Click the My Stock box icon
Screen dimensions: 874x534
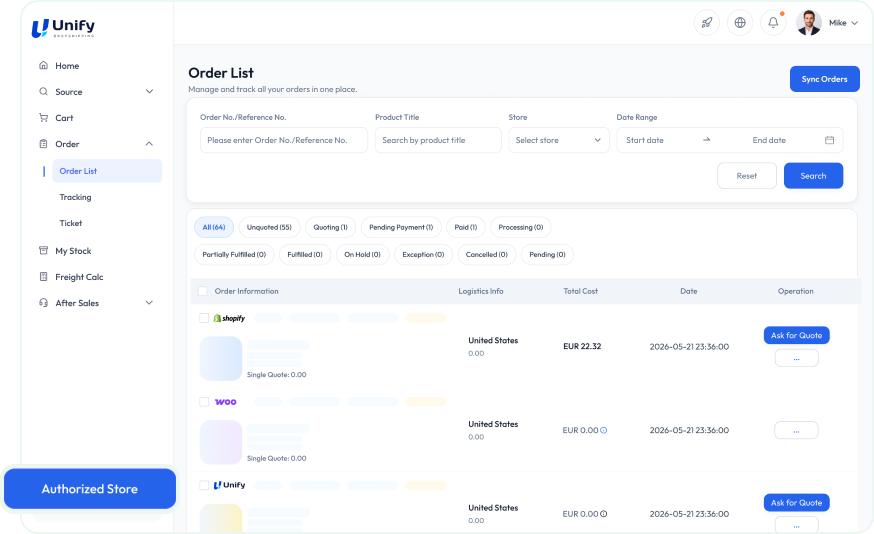pos(43,250)
